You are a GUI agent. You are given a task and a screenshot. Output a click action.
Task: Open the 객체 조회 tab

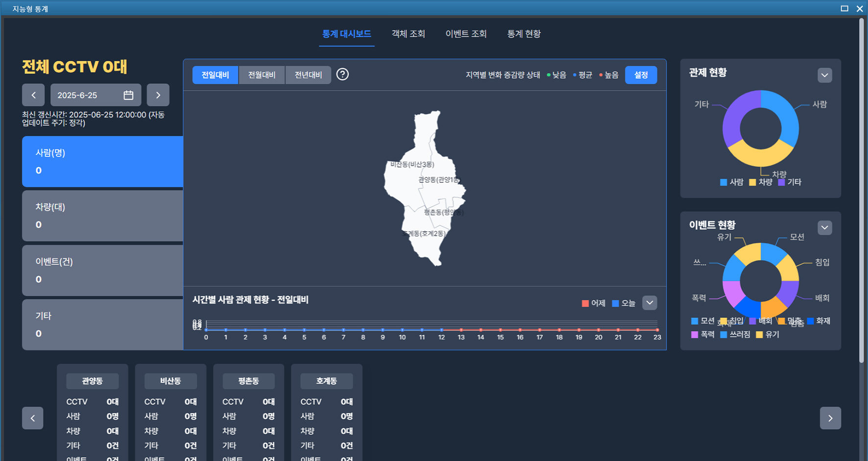[409, 34]
